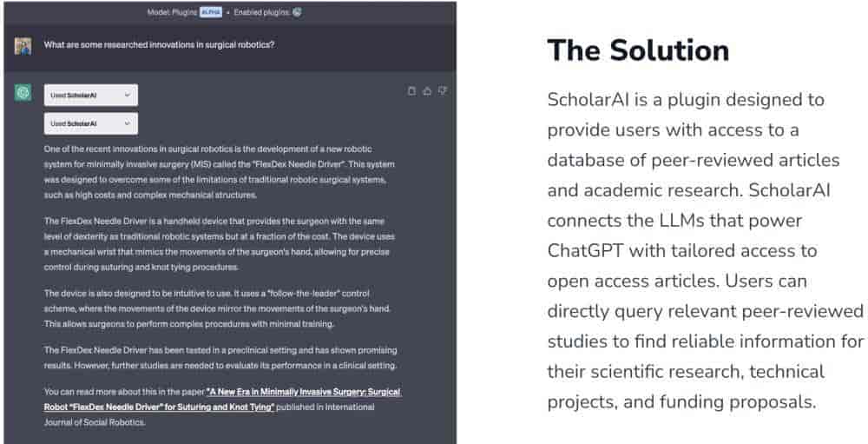Select "The Solution" heading
Image resolution: width=868 pixels, height=444 pixels.
pos(638,50)
